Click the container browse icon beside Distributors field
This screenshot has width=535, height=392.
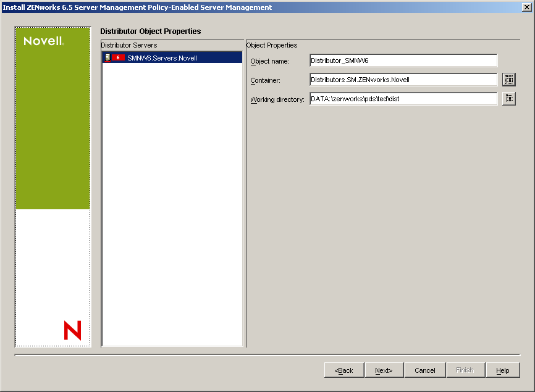[x=508, y=79]
